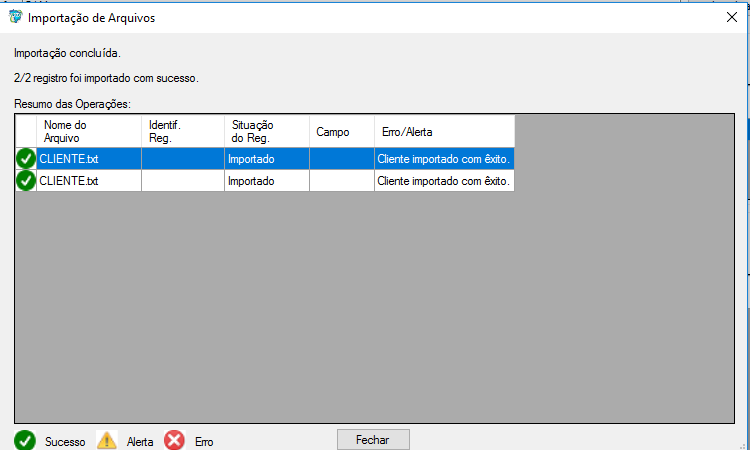Click success check icon in unselected CLIENTE.txt row
This screenshot has width=750, height=450.
point(26,181)
